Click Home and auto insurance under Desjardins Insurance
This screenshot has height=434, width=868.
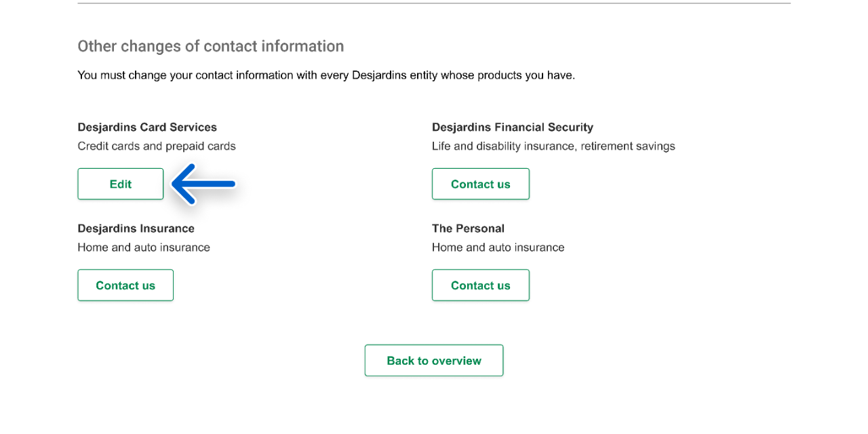click(144, 248)
